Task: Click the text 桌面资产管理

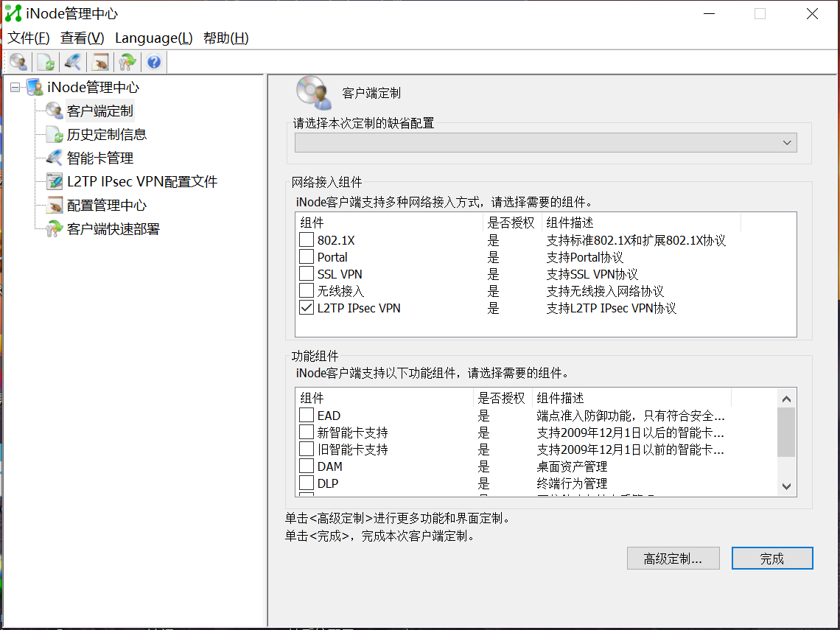Action: point(572,466)
